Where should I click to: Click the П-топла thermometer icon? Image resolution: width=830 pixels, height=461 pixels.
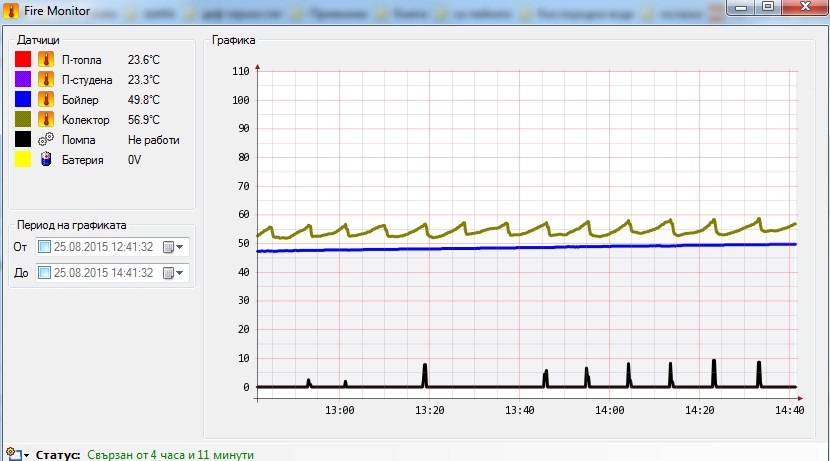click(x=46, y=60)
